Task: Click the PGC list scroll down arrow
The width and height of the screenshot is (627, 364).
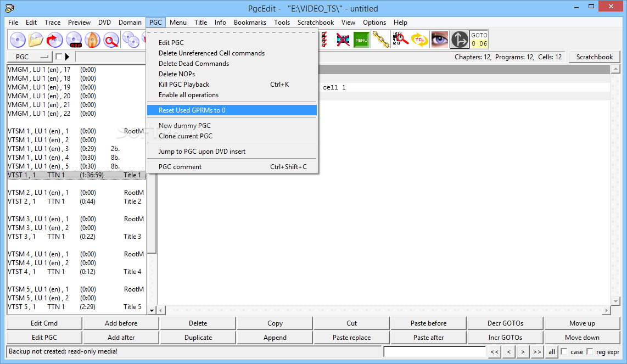Action: pos(152,310)
